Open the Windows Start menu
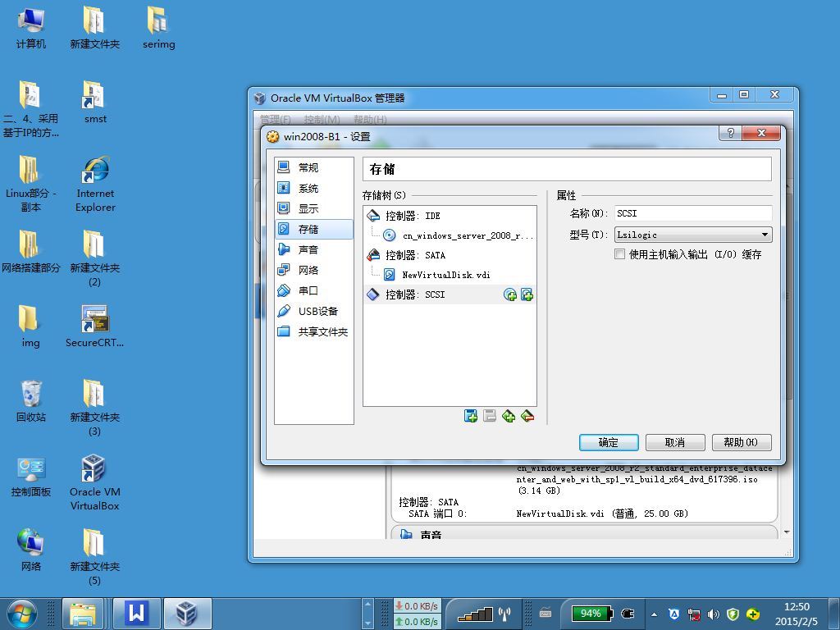The height and width of the screenshot is (630, 840). pyautogui.click(x=21, y=614)
